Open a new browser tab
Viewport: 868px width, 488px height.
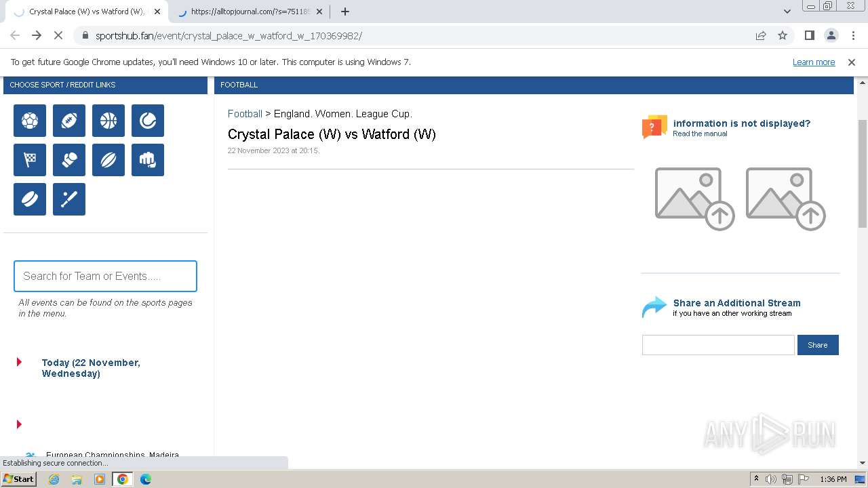pyautogui.click(x=345, y=12)
